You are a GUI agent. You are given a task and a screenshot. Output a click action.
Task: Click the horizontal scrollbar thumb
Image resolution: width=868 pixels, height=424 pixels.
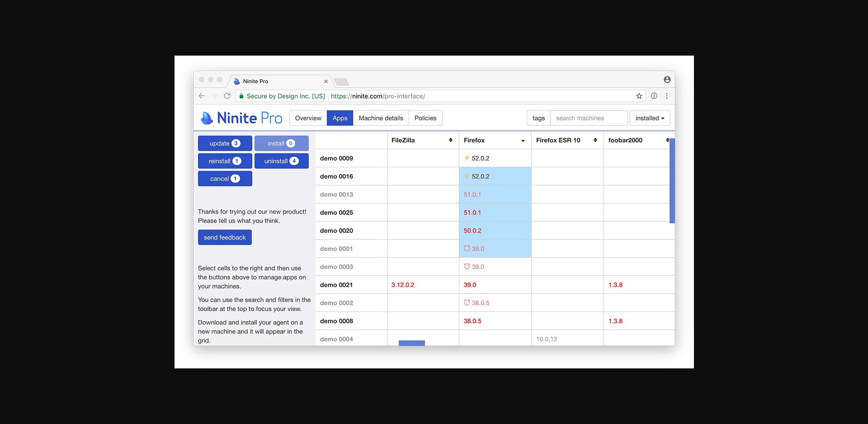[x=412, y=343]
